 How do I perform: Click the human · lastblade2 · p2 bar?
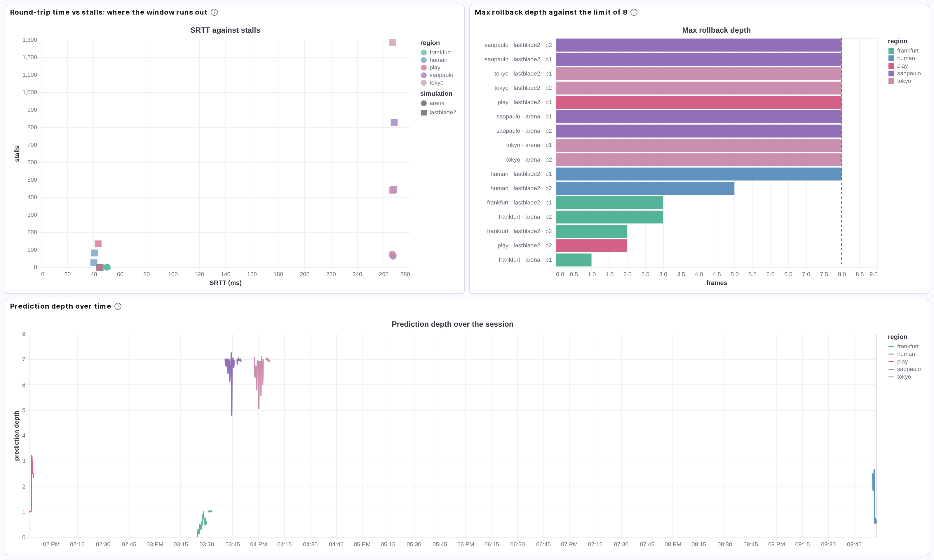645,188
